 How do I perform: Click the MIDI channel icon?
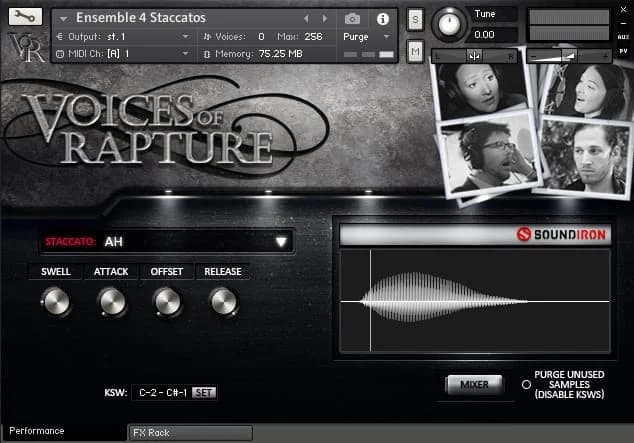click(x=60, y=54)
